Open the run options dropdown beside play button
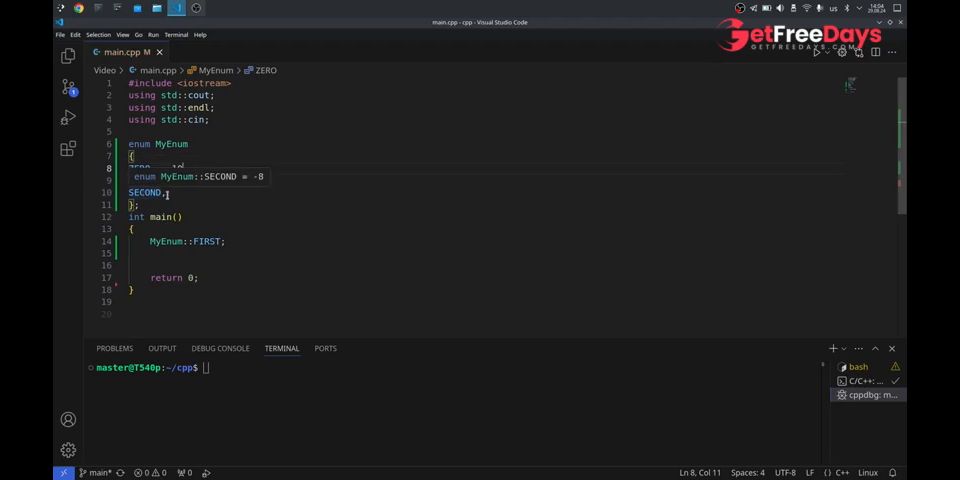This screenshot has width=960, height=480. (x=827, y=52)
